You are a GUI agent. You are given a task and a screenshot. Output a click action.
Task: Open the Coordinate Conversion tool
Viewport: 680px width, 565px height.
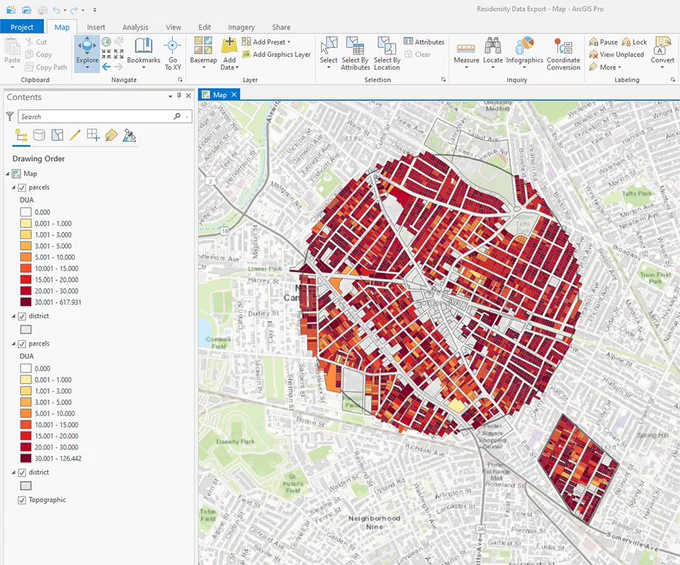563,46
